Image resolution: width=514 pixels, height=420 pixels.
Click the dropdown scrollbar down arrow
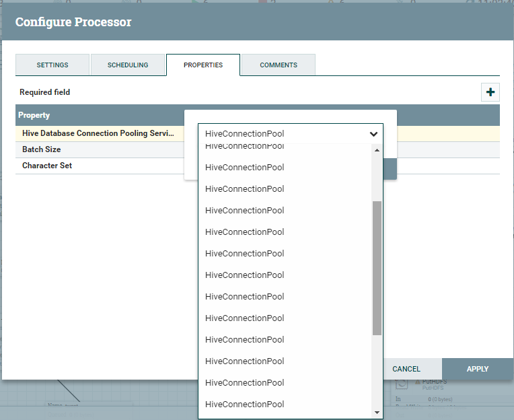[377, 413]
